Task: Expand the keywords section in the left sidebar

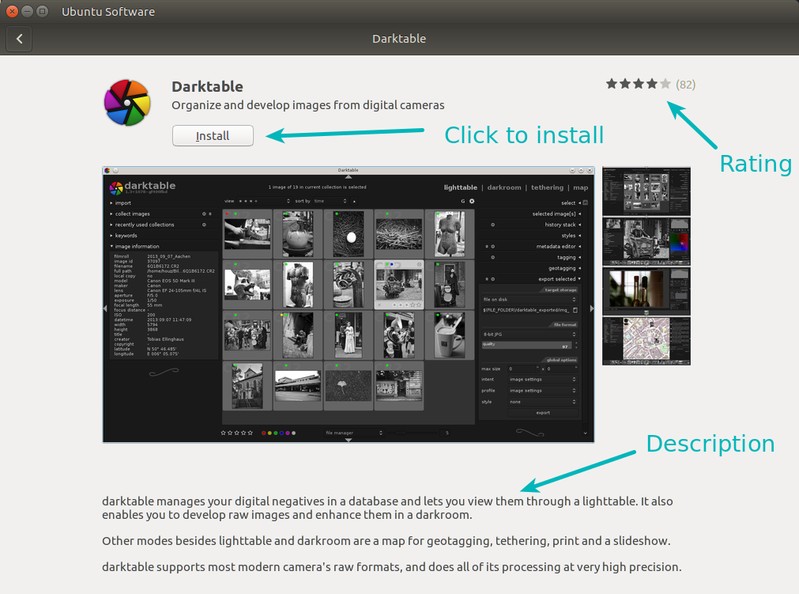Action: (127, 235)
